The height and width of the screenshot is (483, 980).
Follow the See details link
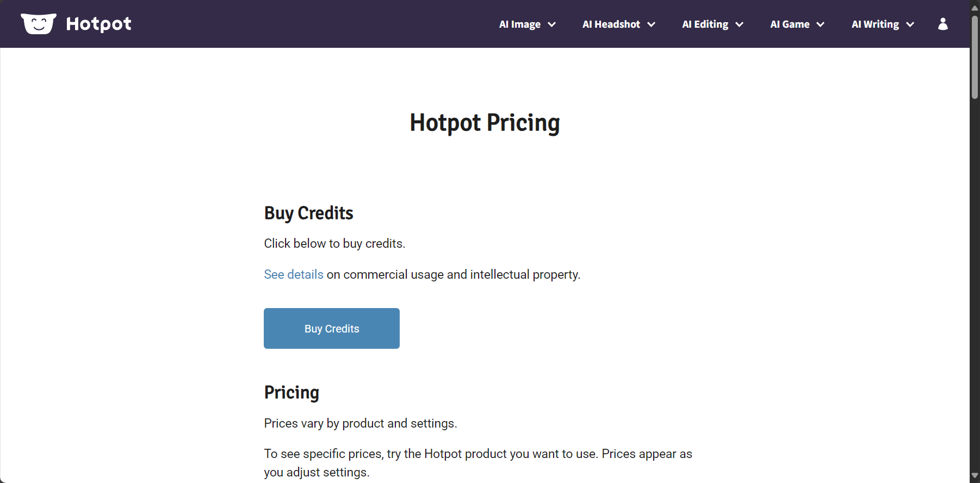tap(294, 274)
